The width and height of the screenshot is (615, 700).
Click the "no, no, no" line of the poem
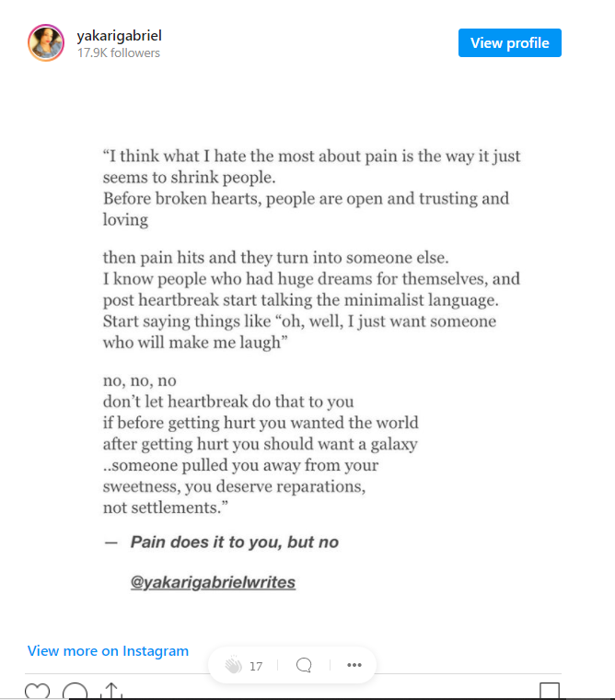click(x=140, y=380)
